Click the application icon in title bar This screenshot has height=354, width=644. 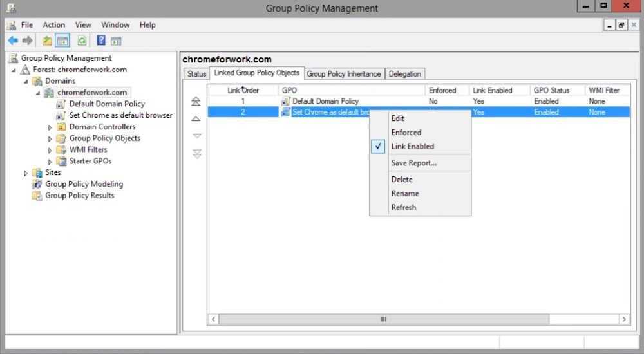tap(11, 8)
